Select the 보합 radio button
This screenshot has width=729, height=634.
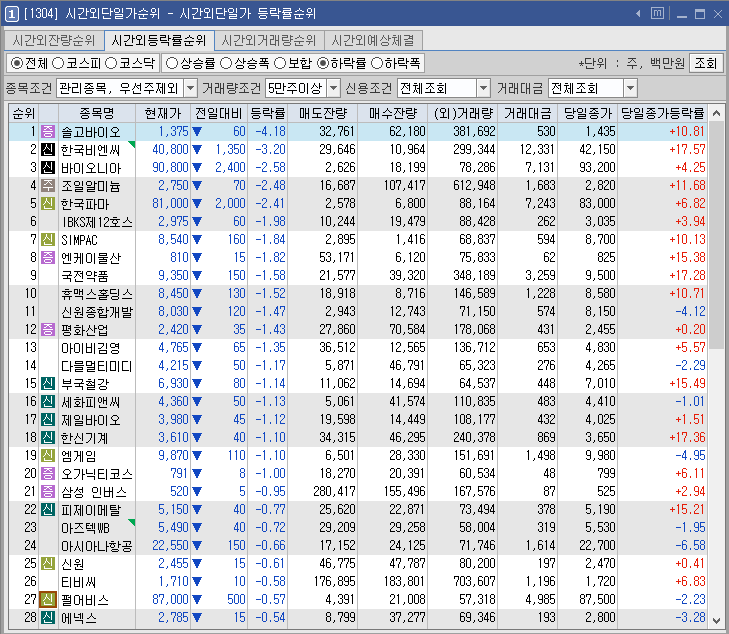click(280, 63)
